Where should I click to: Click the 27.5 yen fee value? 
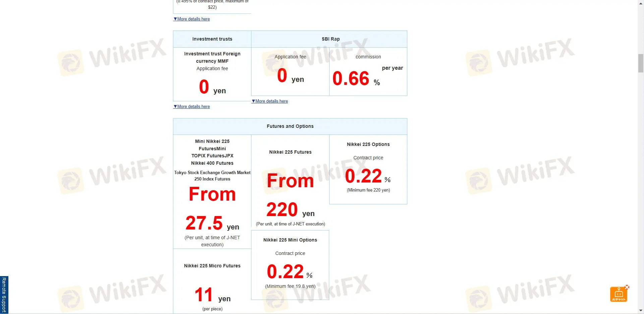212,223
